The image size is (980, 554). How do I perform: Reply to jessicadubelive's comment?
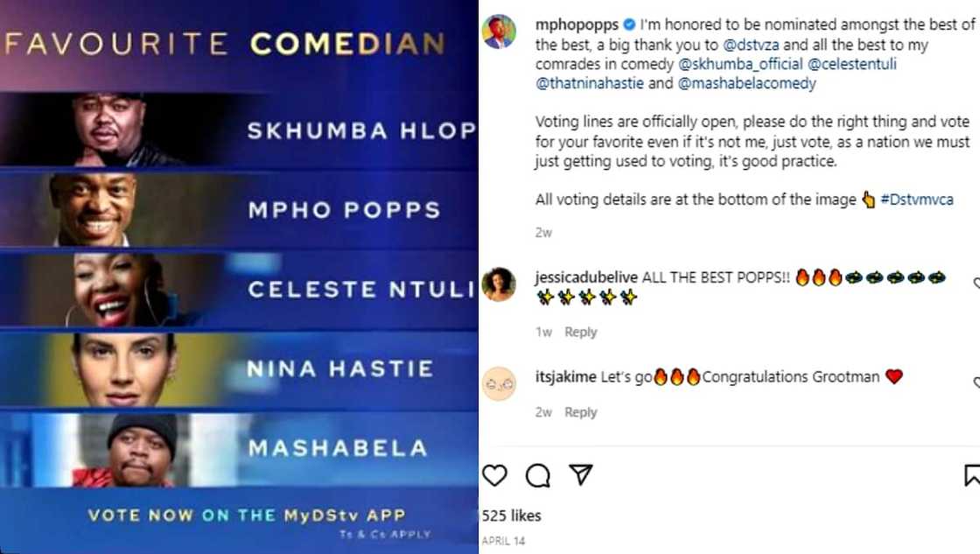(x=580, y=332)
